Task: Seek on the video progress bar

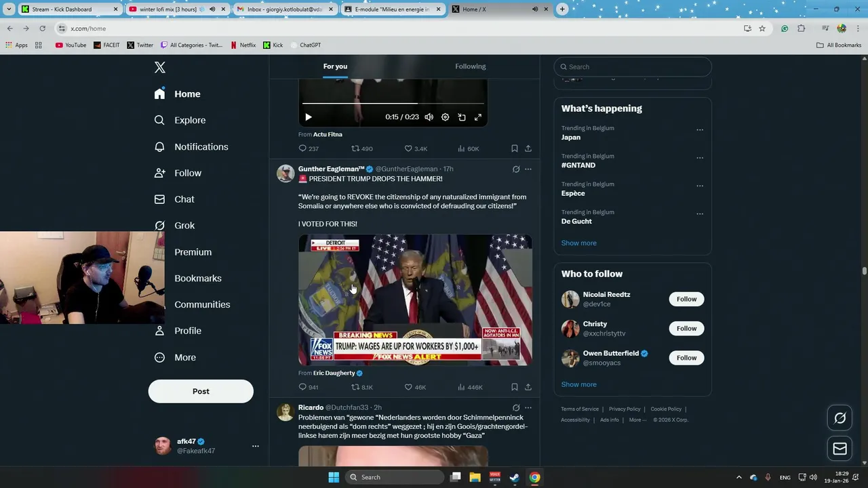Action: [393, 103]
